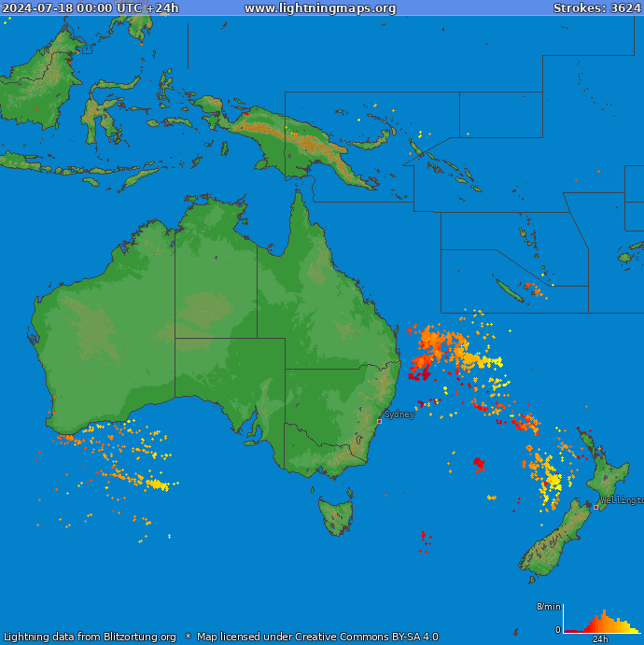This screenshot has height=645, width=644.
Task: Click the stroke rate histogram chart
Action: pyautogui.click(x=602, y=619)
